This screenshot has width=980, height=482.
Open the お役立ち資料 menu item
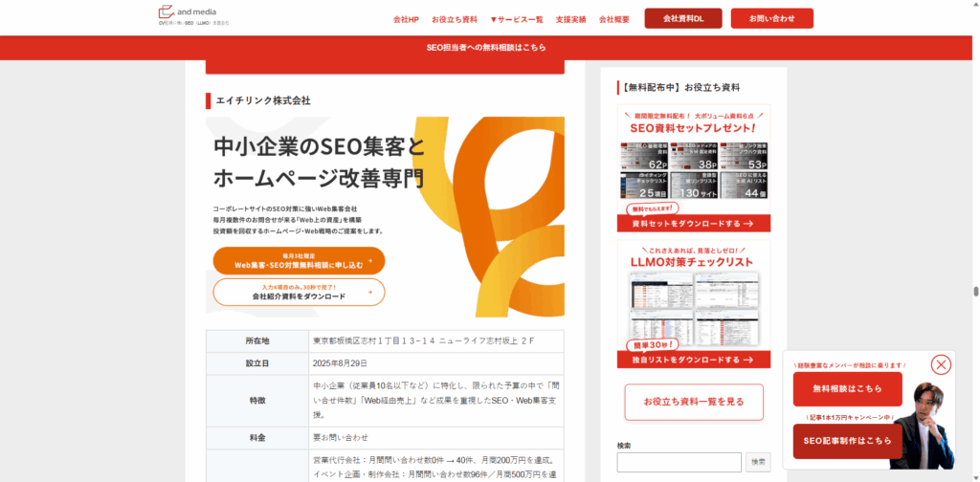[455, 19]
